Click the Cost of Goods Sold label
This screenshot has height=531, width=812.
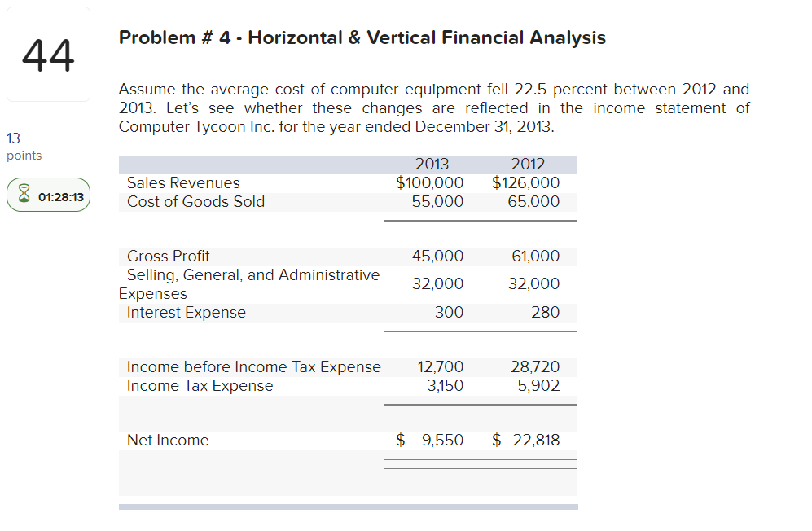(x=195, y=201)
